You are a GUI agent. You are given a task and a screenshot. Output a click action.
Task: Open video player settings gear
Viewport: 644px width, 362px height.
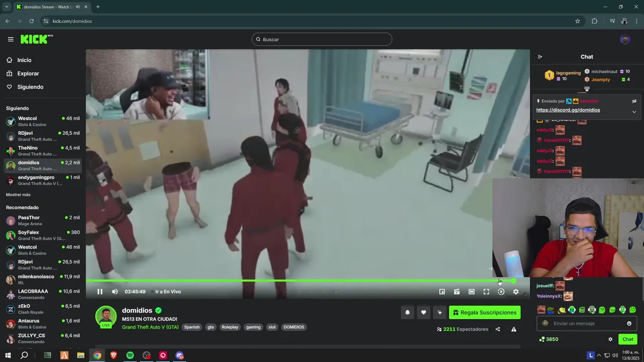point(516,292)
